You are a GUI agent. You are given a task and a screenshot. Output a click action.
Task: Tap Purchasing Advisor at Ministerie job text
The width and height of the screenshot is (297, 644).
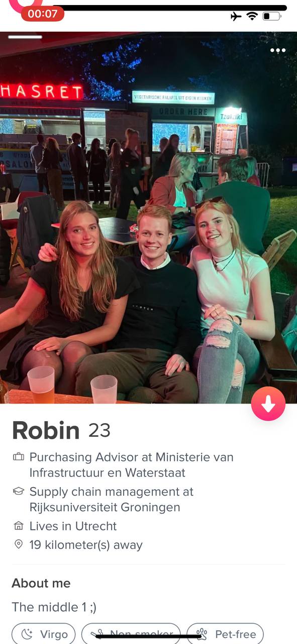click(x=132, y=465)
